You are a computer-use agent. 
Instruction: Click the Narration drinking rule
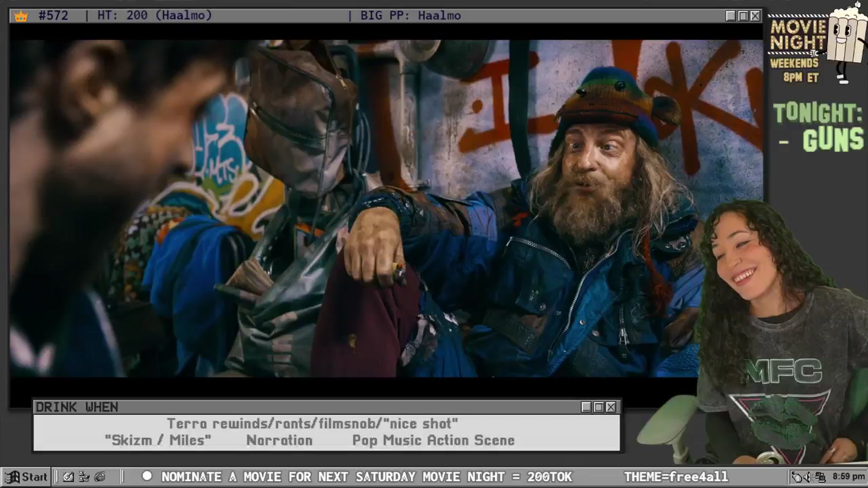279,440
